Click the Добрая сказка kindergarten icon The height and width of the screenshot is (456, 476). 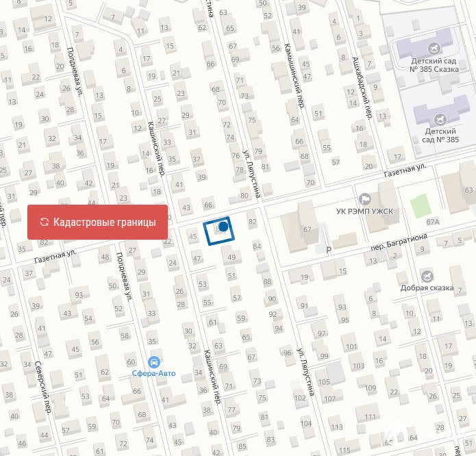tap(427, 276)
